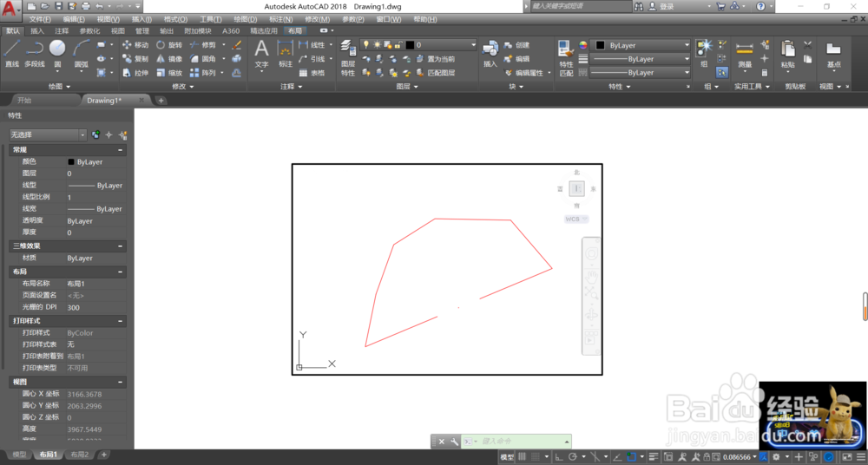Click the 旋转 rotate tool
This screenshot has height=465, width=868.
(169, 45)
